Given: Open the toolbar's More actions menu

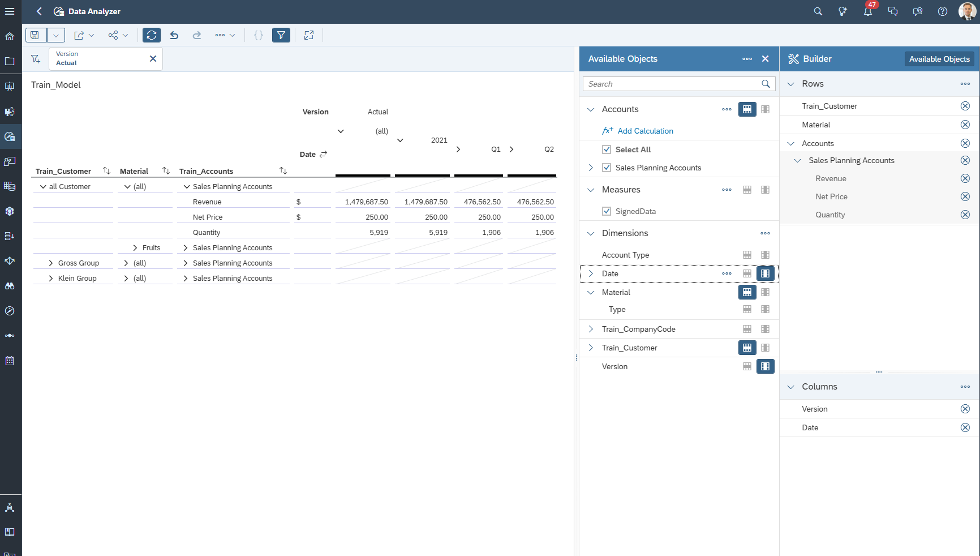Looking at the screenshot, I should (x=225, y=35).
